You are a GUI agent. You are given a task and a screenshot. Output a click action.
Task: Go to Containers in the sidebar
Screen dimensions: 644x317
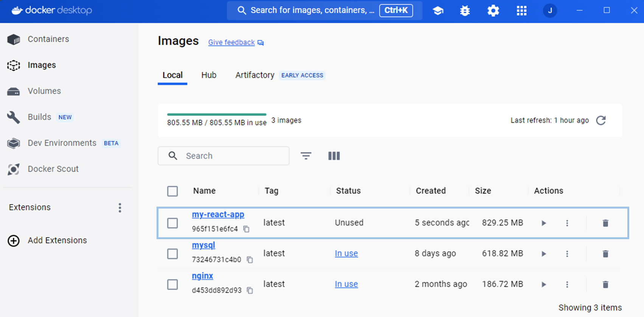point(48,39)
